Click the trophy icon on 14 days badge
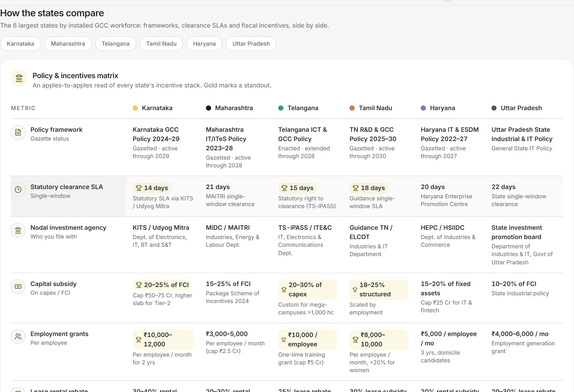The width and height of the screenshot is (574, 392). [x=139, y=188]
